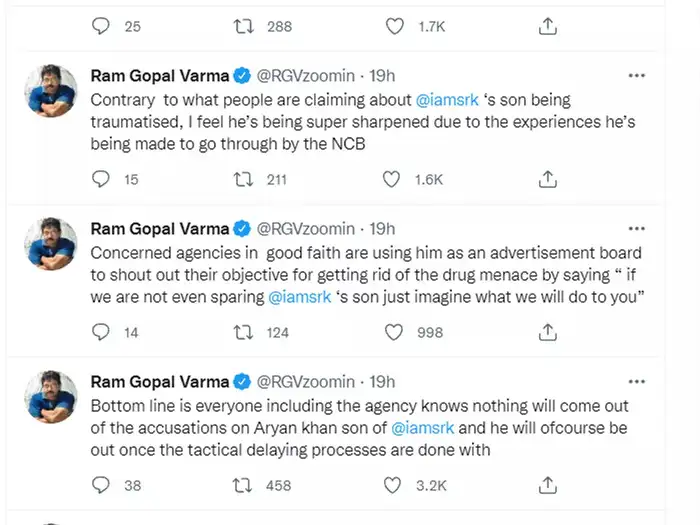Open more options on 'Concerned agencies' tweet
This screenshot has height=525, width=700.
pos(636,228)
